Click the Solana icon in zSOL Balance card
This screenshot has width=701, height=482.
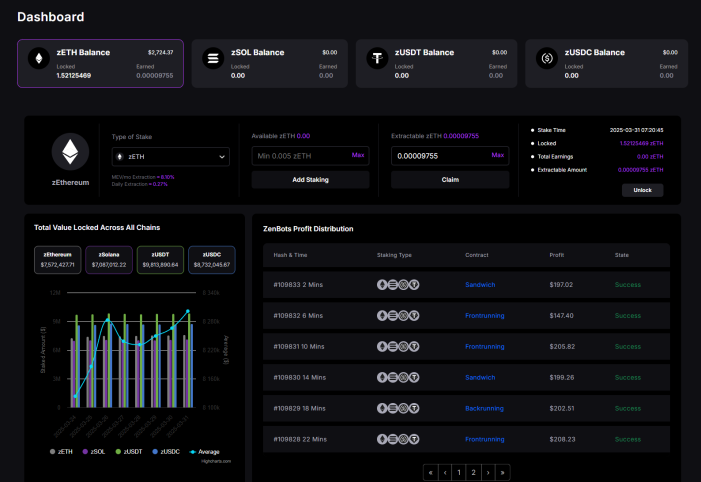click(213, 58)
